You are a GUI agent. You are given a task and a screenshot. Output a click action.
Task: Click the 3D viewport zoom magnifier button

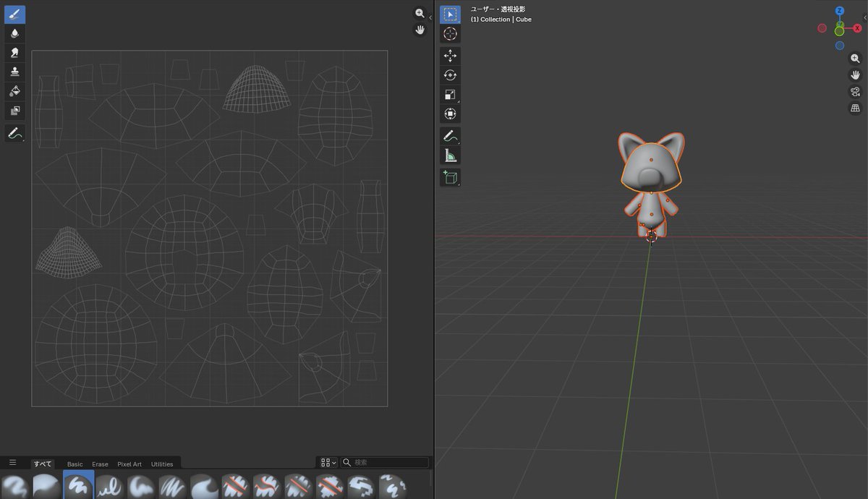[855, 59]
